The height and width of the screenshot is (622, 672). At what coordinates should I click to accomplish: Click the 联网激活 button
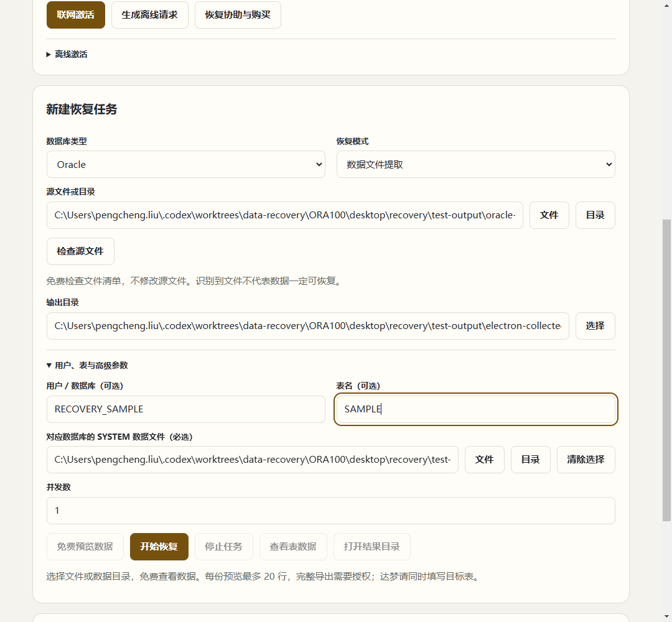point(75,15)
